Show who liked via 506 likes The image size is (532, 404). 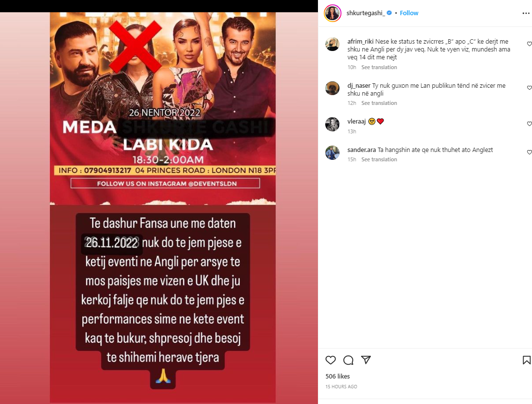pos(338,376)
